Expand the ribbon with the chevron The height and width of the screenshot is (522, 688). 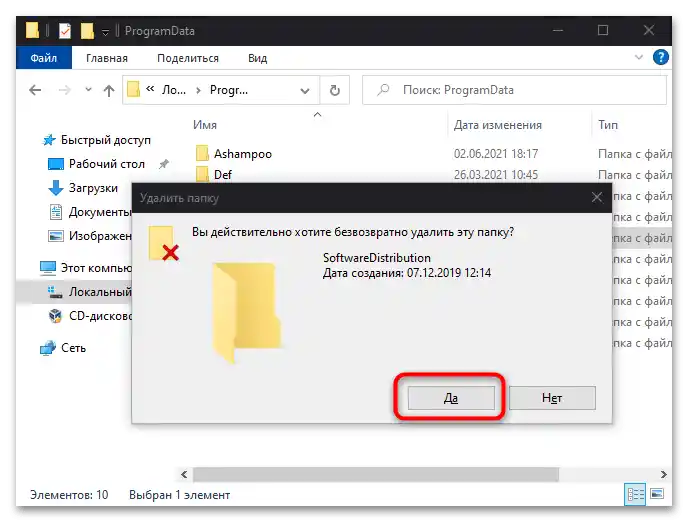click(639, 57)
